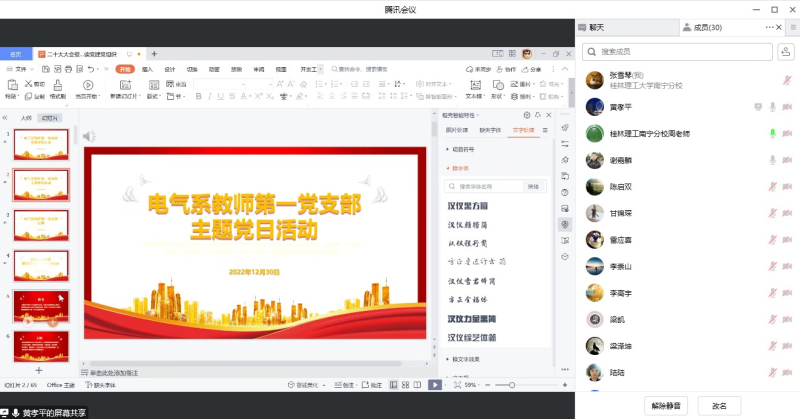Close the WPS smart features side panel

[546, 115]
